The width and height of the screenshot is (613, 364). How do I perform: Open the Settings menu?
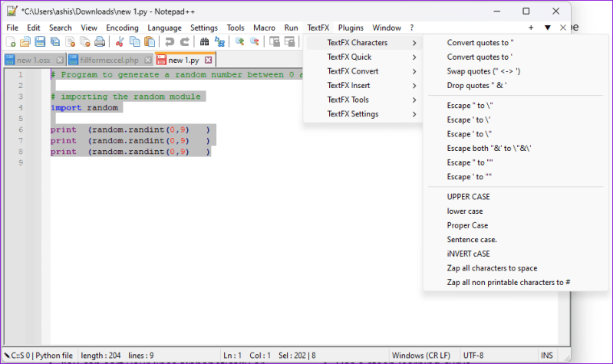(203, 28)
